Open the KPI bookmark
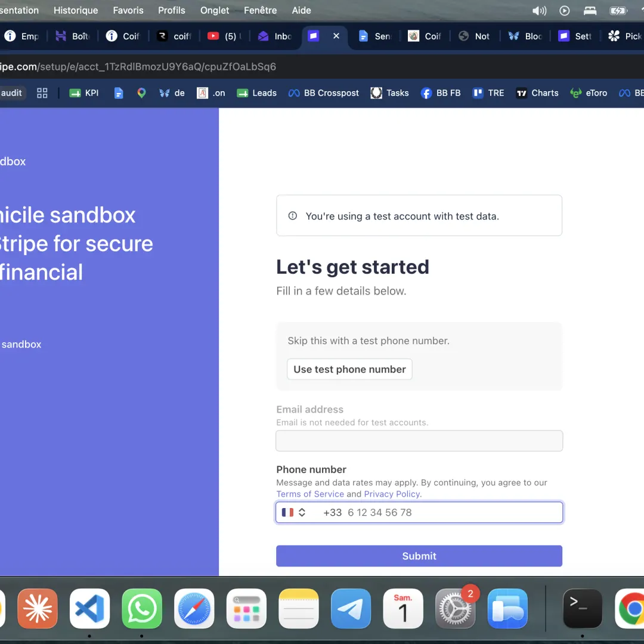 [x=84, y=93]
